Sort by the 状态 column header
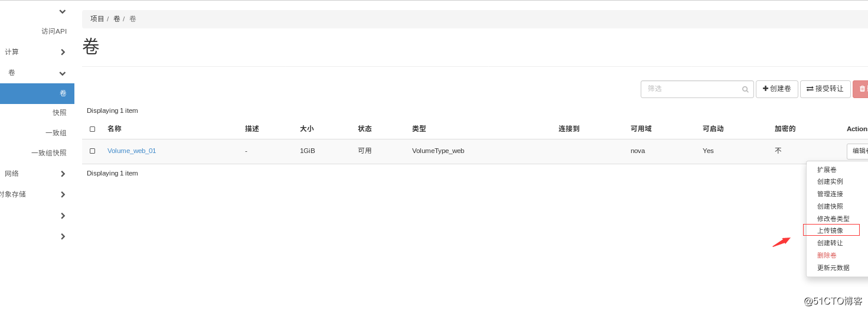This screenshot has width=868, height=312. pyautogui.click(x=364, y=129)
